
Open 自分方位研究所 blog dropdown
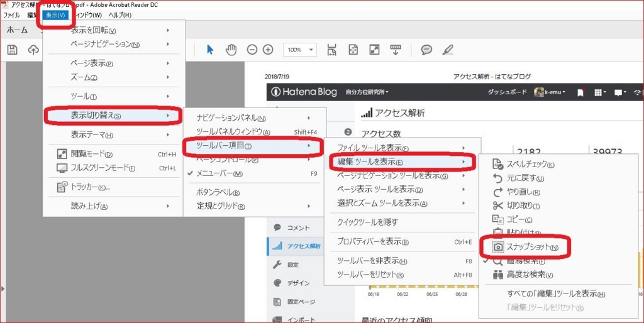[x=367, y=92]
